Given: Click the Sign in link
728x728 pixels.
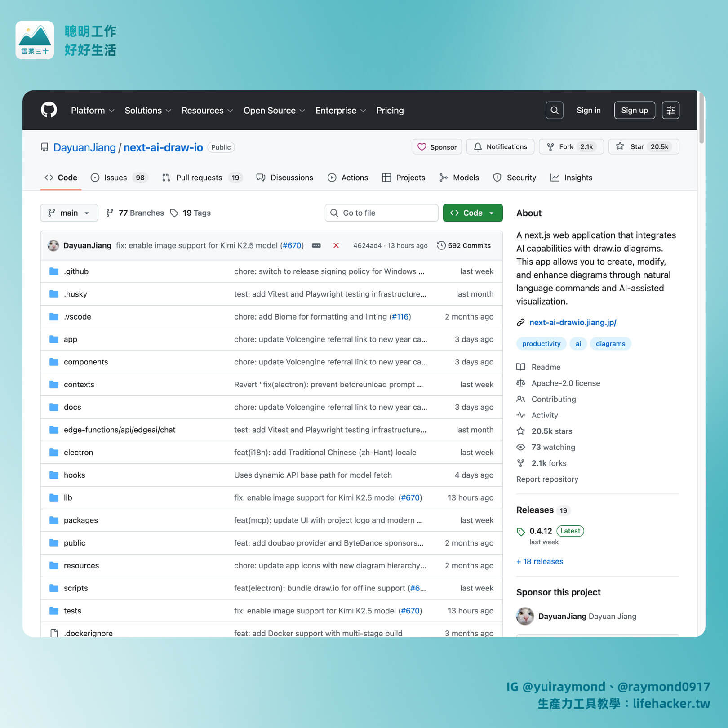Looking at the screenshot, I should point(589,110).
